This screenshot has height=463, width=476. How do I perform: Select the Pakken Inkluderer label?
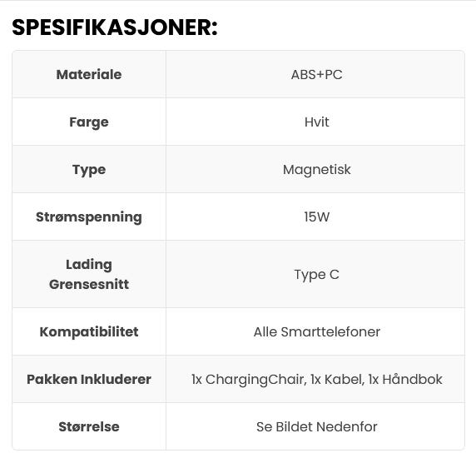tap(89, 379)
